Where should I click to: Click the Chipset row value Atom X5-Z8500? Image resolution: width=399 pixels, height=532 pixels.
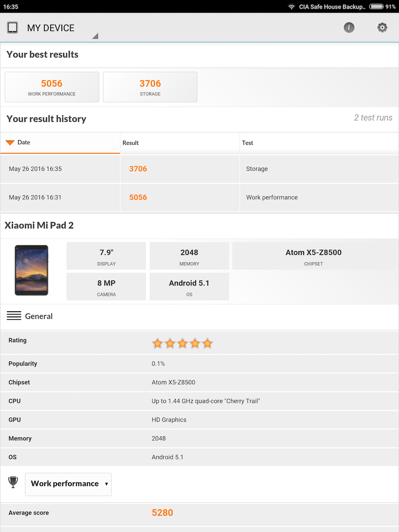(x=174, y=382)
